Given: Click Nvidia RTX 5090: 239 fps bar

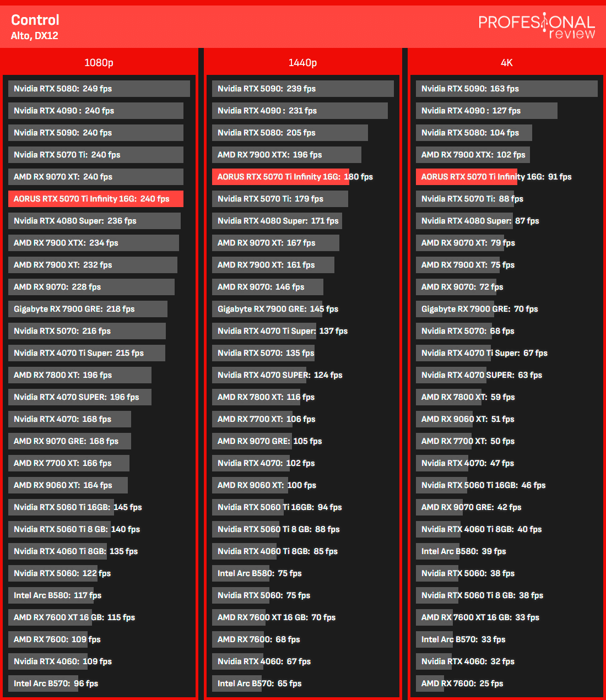Looking at the screenshot, I should point(303,89).
